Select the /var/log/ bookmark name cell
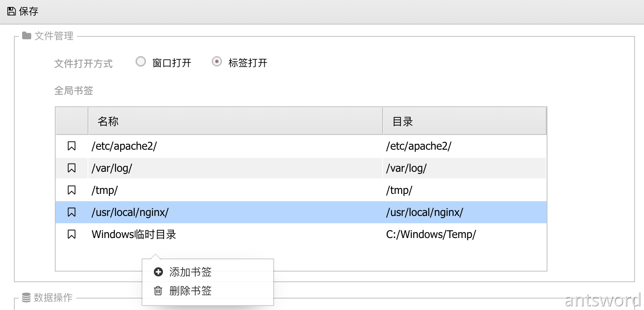644x310 pixels. [112, 168]
